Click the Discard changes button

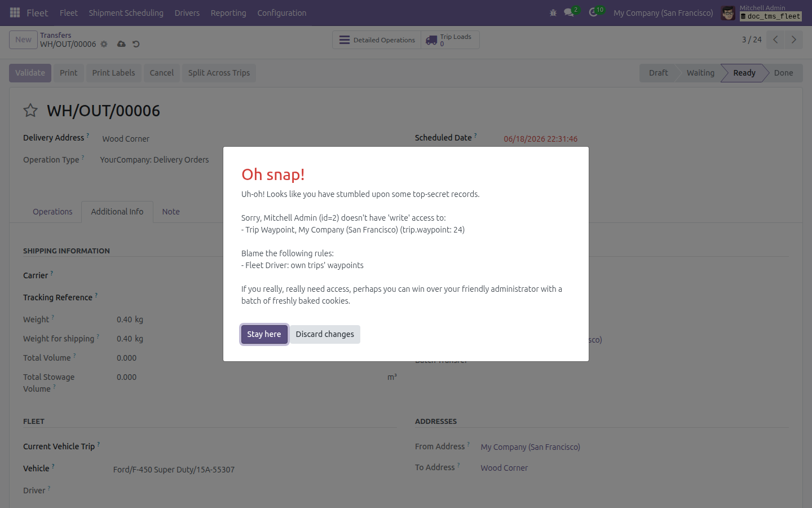pos(325,334)
